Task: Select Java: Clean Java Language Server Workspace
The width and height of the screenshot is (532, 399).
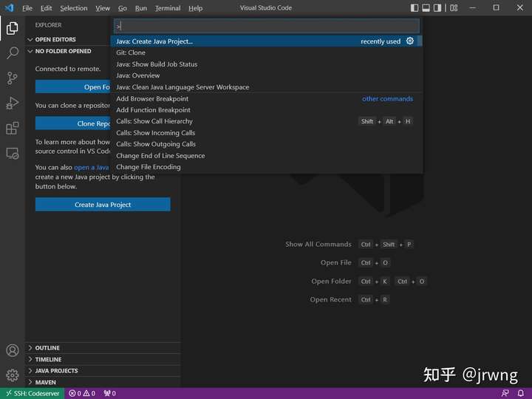Action: [265, 87]
